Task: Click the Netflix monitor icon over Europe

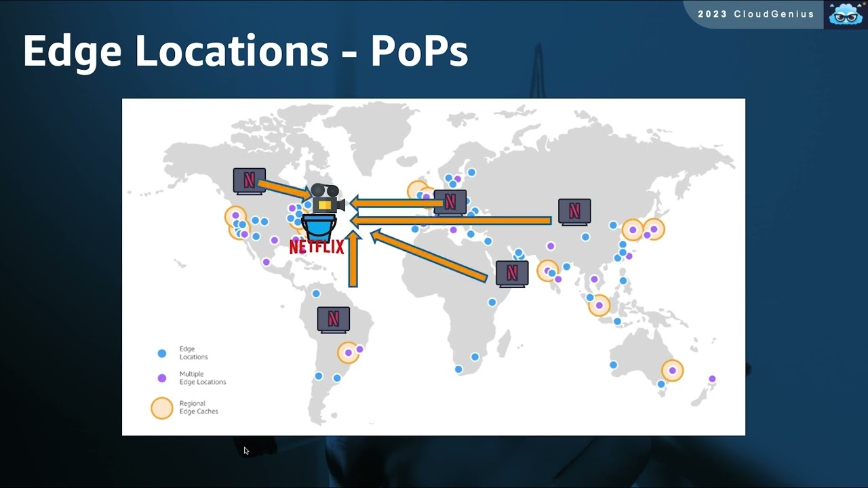Action: (450, 202)
